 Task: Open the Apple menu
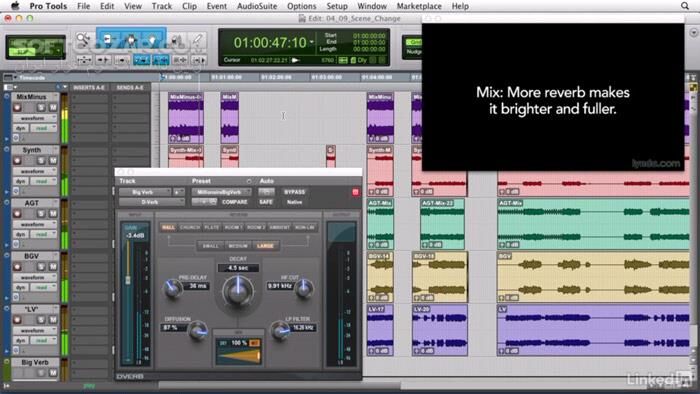coord(15,6)
